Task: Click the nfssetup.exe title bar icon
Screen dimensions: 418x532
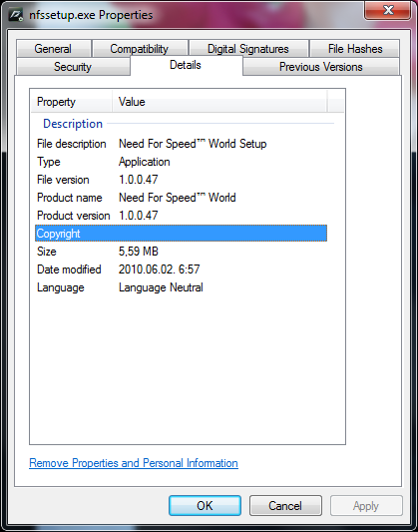Action: [16, 15]
